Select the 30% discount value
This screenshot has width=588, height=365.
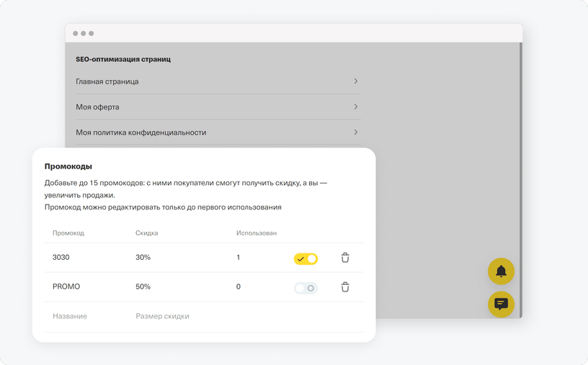tap(143, 257)
